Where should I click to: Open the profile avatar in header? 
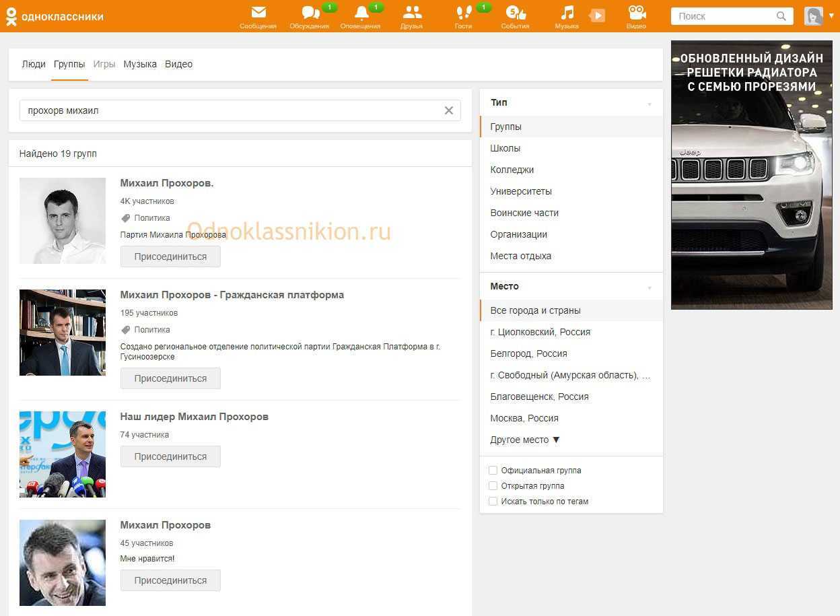coord(814,16)
